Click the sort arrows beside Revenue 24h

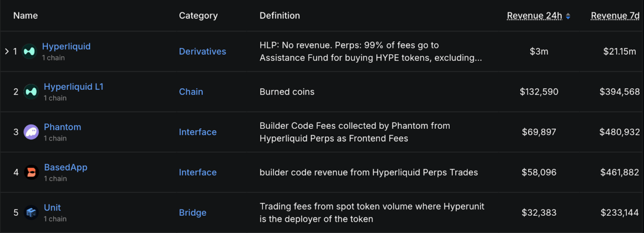pos(568,16)
